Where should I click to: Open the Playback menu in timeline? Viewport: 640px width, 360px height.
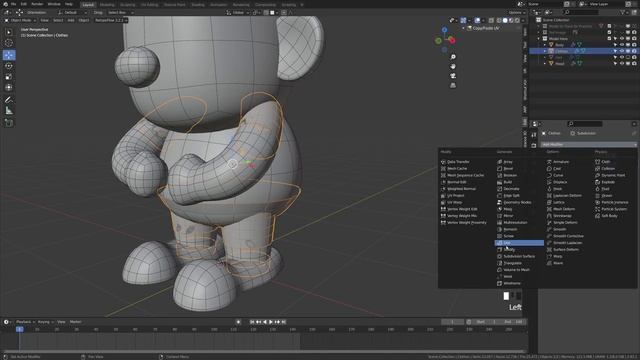25,322
